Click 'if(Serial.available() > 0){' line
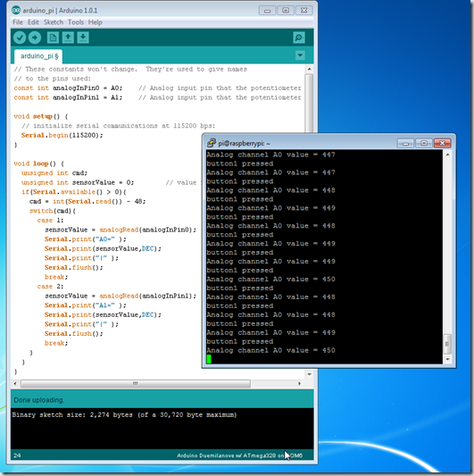The image size is (474, 476). 74,192
